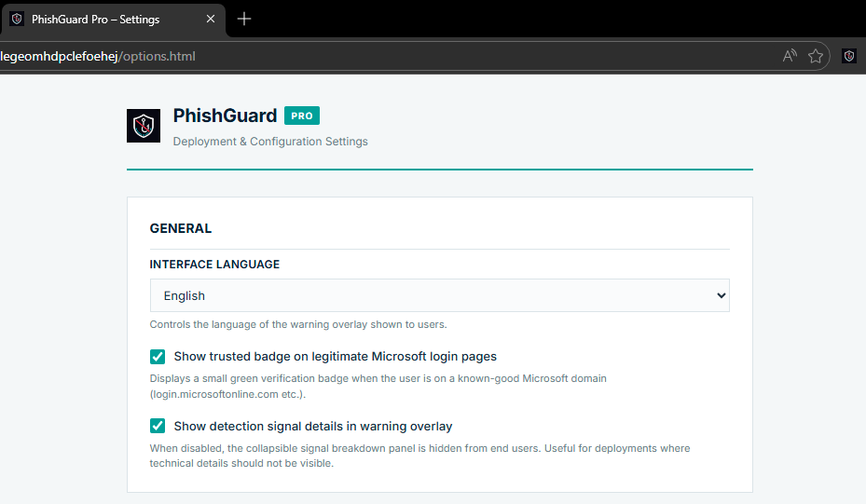Click the 'Deployment & Configuration Settings' subtitle
This screenshot has width=866, height=504.
click(270, 142)
